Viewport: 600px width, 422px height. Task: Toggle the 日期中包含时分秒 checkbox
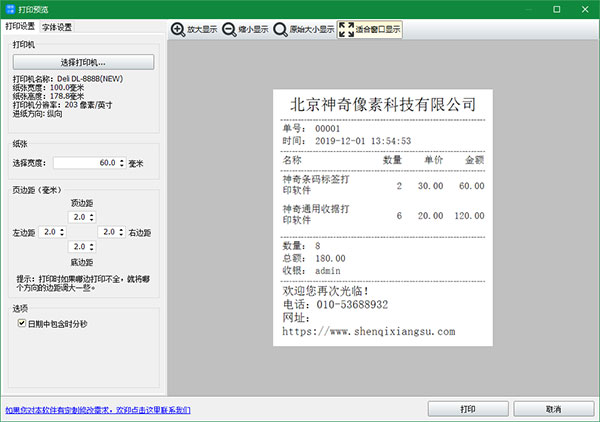coord(22,323)
